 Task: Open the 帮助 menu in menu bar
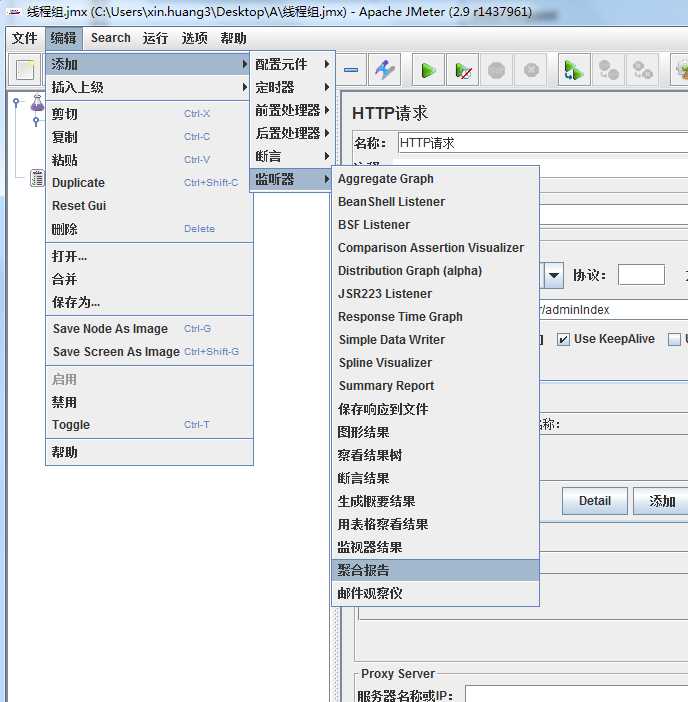point(233,38)
